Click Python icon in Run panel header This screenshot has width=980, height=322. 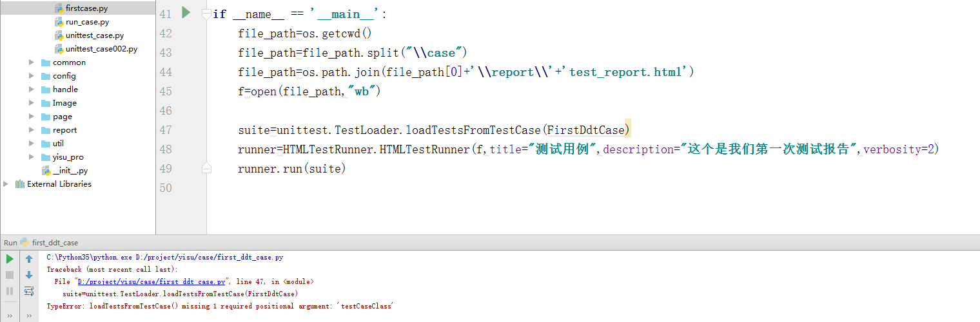[x=24, y=243]
